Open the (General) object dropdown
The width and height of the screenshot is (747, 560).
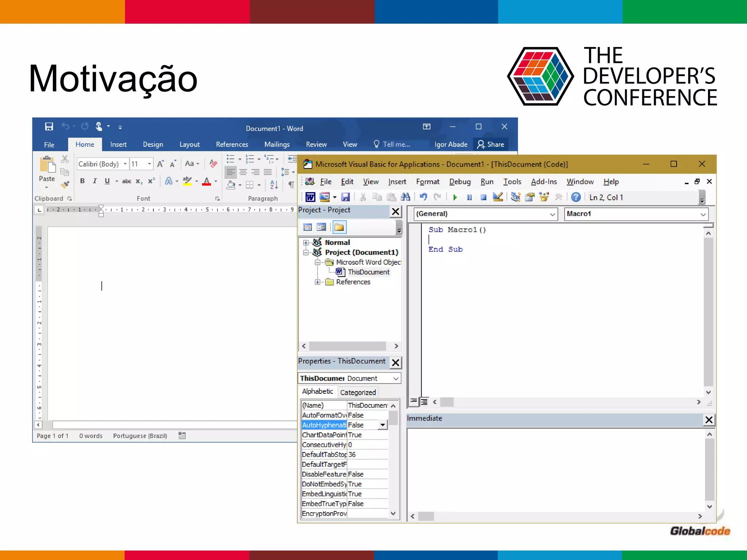tap(552, 214)
